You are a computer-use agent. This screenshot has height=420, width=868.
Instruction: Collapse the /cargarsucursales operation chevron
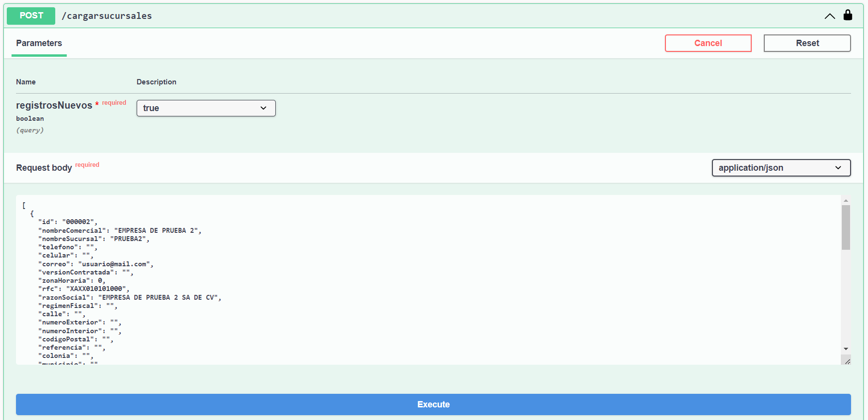coord(830,16)
